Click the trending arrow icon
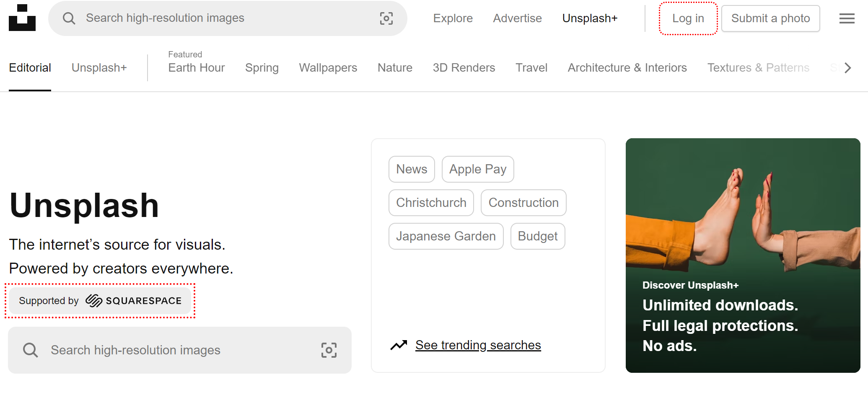Viewport: 868px width, 395px height. 399,345
